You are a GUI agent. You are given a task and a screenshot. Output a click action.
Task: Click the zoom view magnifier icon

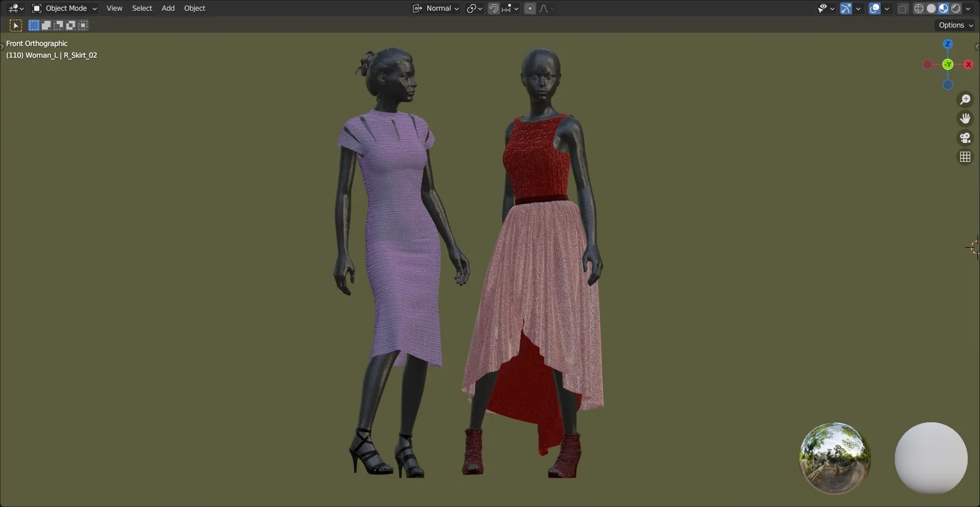click(x=965, y=100)
